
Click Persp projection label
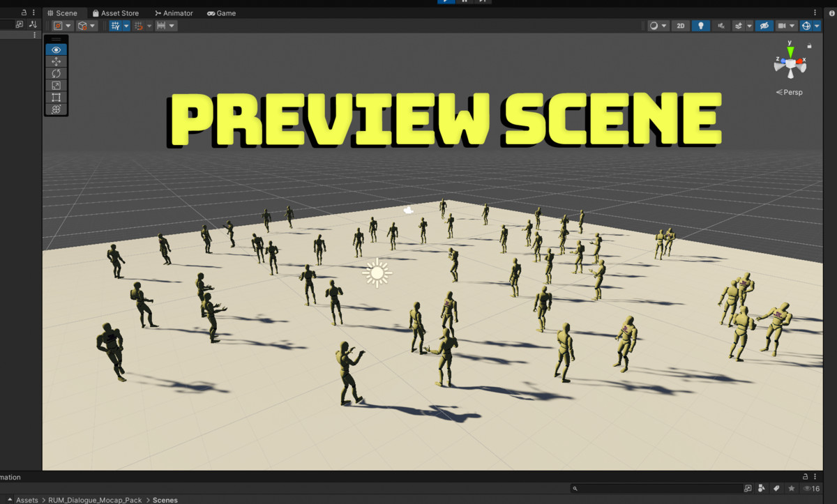point(790,92)
